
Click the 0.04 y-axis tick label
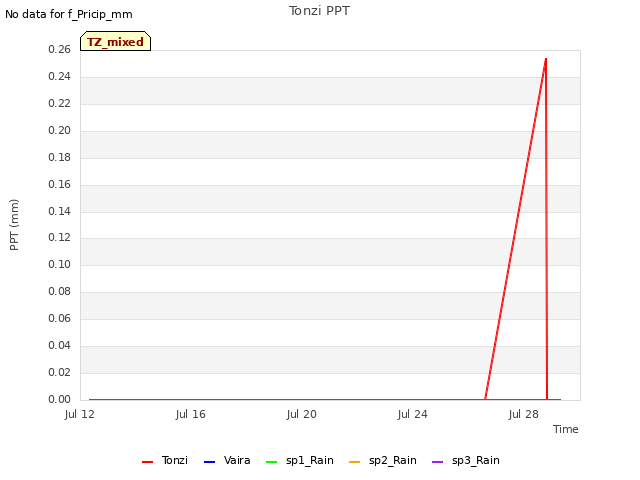click(60, 345)
